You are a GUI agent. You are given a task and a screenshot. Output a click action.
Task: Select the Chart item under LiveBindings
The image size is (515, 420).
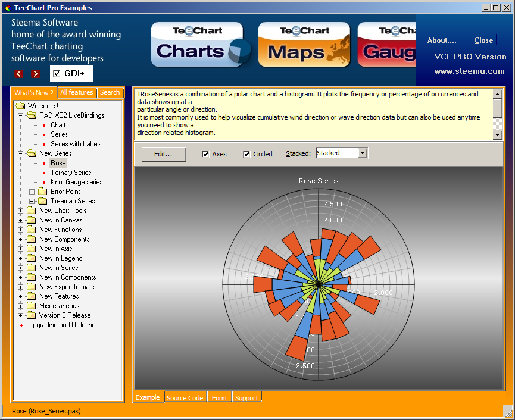click(58, 125)
